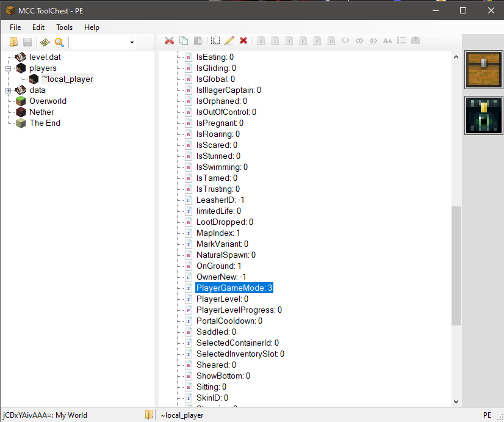Click the Find magnifier toolbar icon
This screenshot has width=504, height=422.
pyautogui.click(x=59, y=42)
